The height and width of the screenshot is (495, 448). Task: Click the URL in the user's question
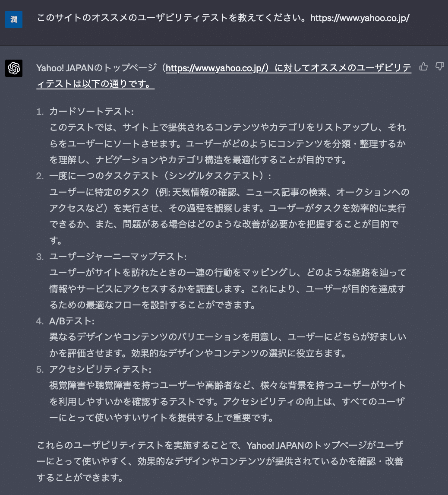click(x=360, y=18)
